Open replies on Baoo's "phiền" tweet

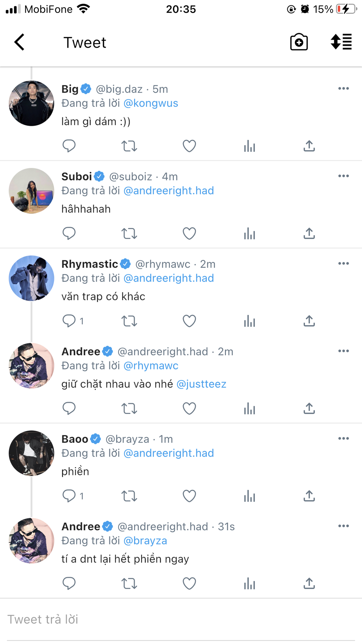tap(69, 496)
